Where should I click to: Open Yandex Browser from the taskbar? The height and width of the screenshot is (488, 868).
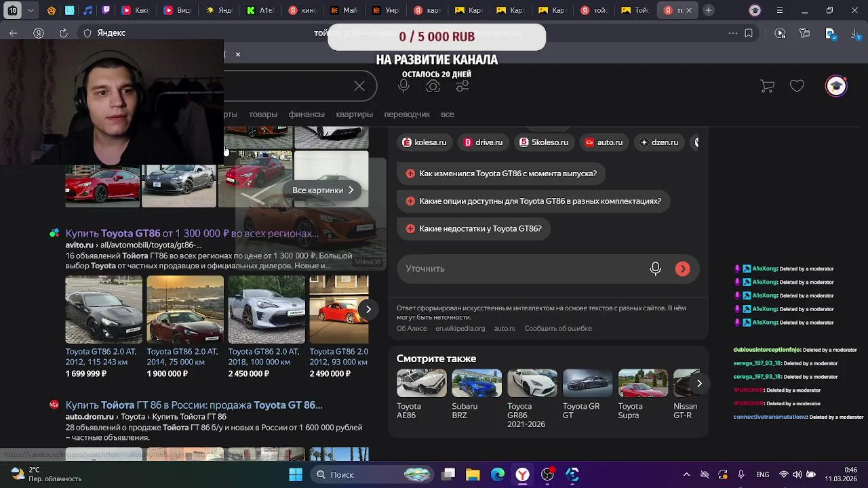[x=522, y=474]
